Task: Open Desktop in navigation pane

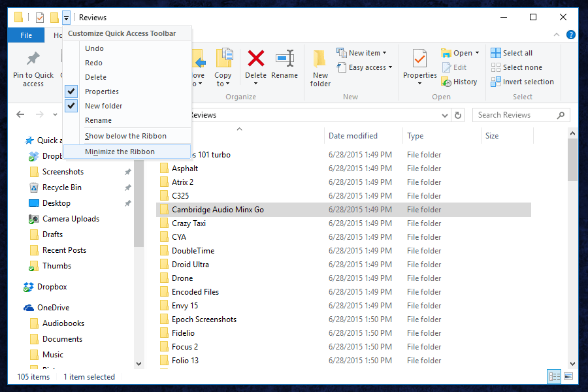Action: point(56,203)
